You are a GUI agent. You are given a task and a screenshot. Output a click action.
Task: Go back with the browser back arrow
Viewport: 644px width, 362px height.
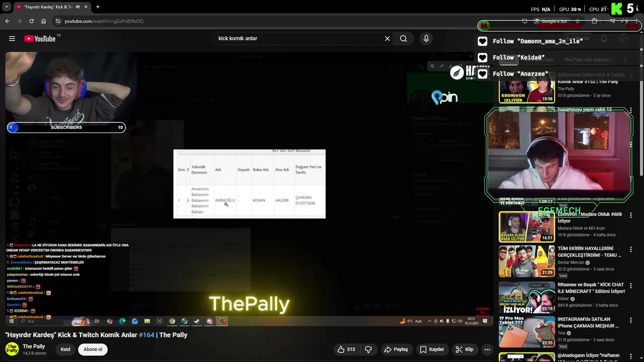pyautogui.click(x=8, y=21)
